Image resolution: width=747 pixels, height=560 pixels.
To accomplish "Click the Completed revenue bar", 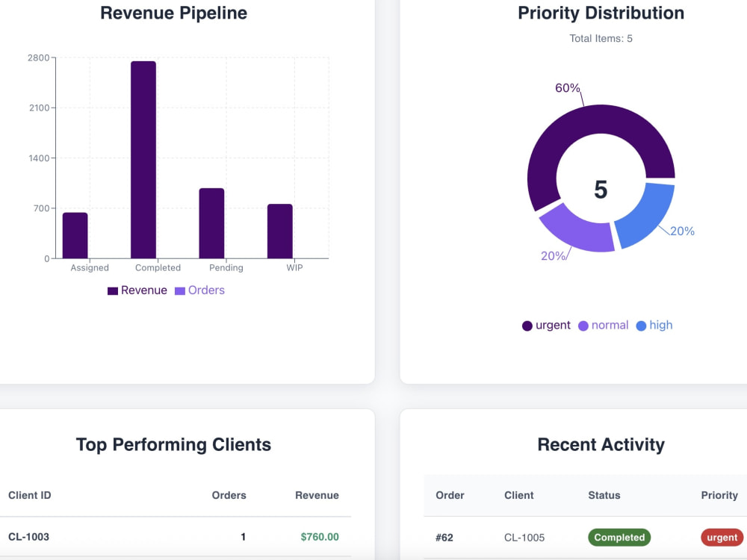I will pyautogui.click(x=143, y=160).
